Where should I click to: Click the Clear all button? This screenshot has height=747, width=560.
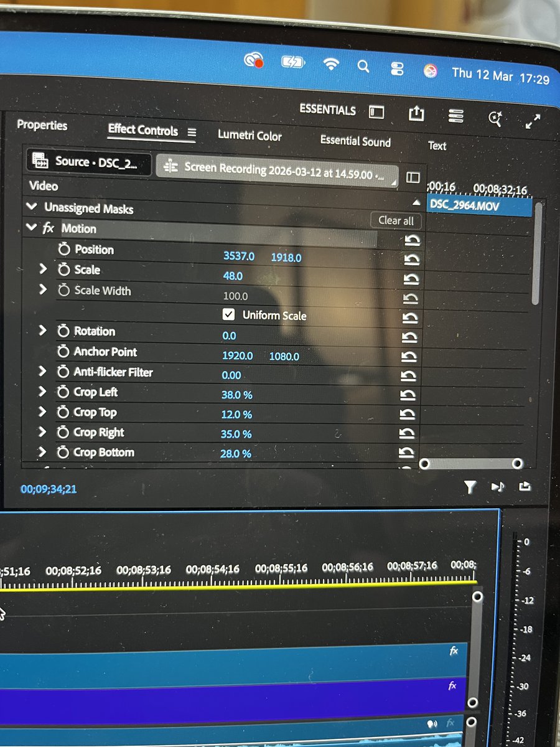pos(396,221)
